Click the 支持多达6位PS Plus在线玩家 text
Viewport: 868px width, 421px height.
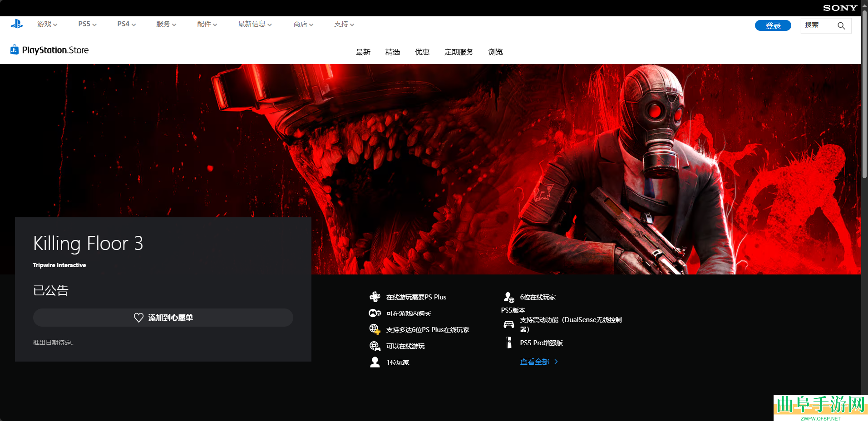coord(428,330)
